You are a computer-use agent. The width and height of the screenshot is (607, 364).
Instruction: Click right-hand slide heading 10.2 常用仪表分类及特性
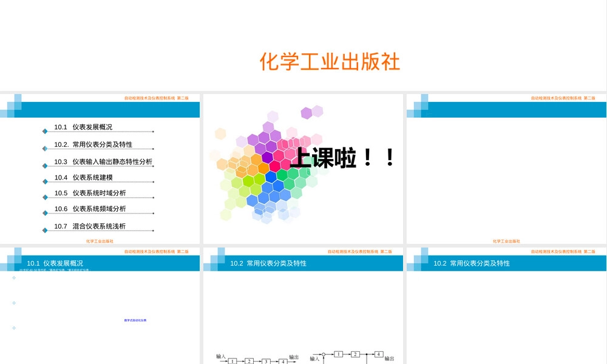472,263
